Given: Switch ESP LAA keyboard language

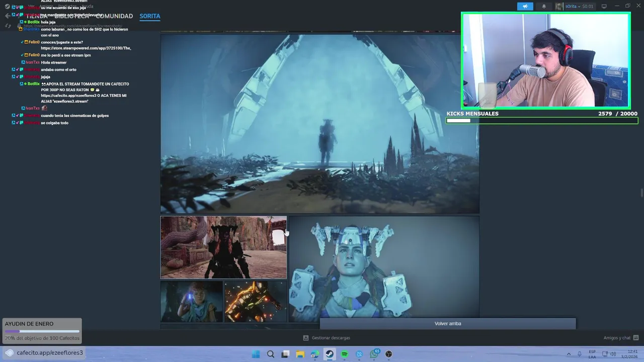Looking at the screenshot, I should tap(592, 354).
